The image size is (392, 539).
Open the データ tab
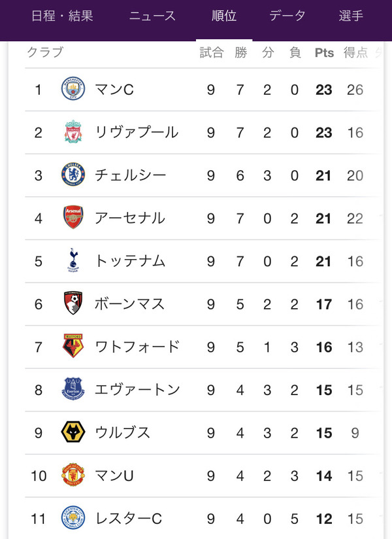[x=287, y=16]
